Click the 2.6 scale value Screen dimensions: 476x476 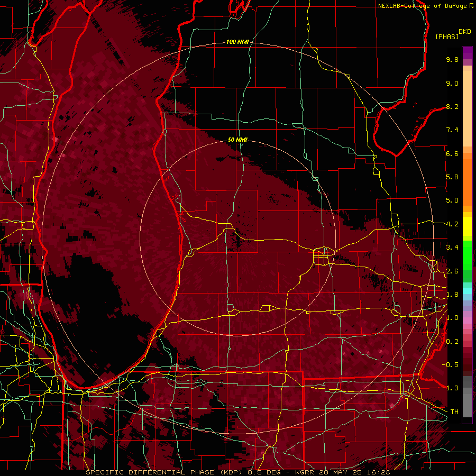point(452,271)
